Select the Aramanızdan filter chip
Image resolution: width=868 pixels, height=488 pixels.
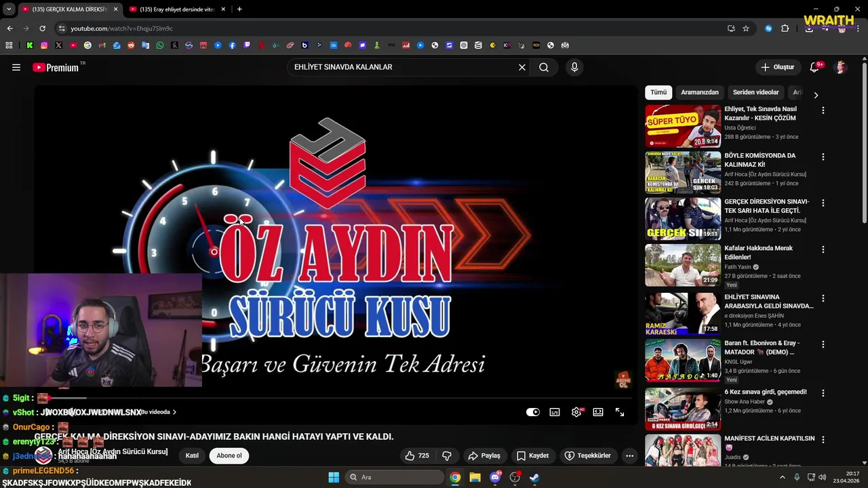pos(700,92)
